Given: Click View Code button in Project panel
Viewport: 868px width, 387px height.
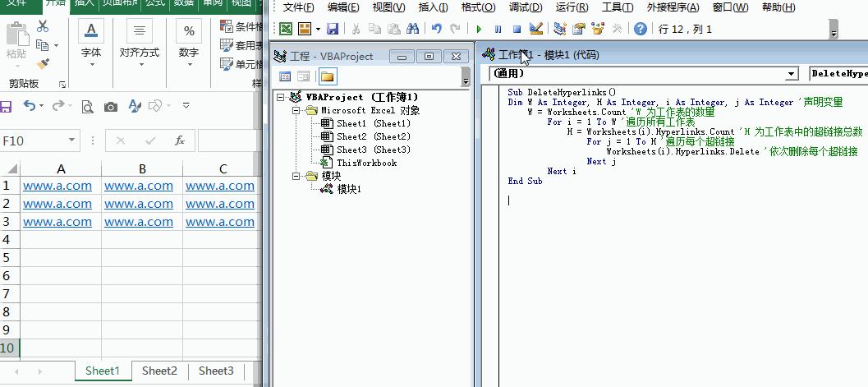Looking at the screenshot, I should point(286,76).
